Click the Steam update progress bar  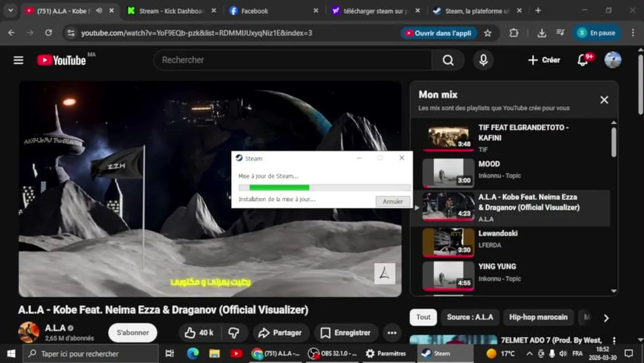(324, 188)
